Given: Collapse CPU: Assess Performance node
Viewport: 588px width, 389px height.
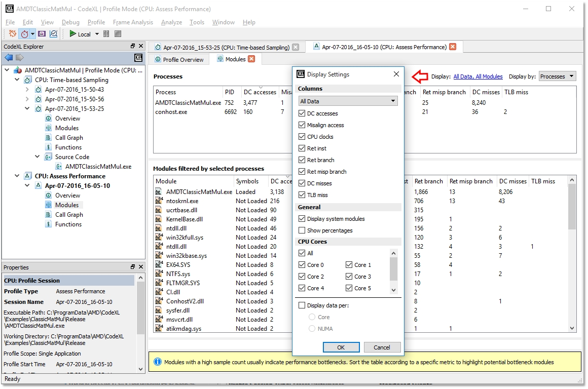Looking at the screenshot, I should (x=17, y=176).
